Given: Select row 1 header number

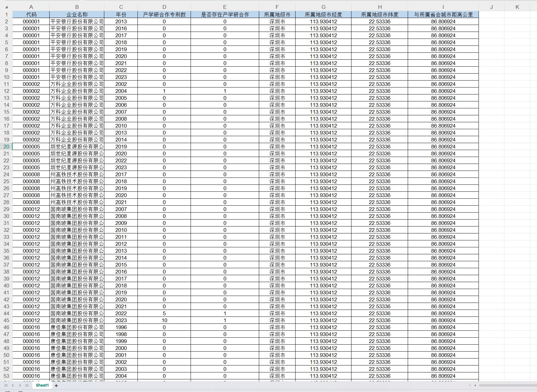Looking at the screenshot, I should pyautogui.click(x=6, y=15).
